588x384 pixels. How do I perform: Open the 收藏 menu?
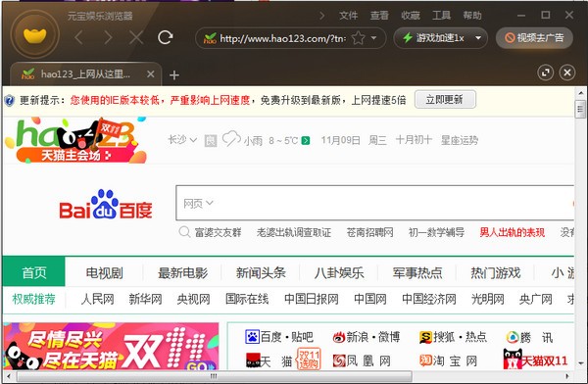[411, 16]
